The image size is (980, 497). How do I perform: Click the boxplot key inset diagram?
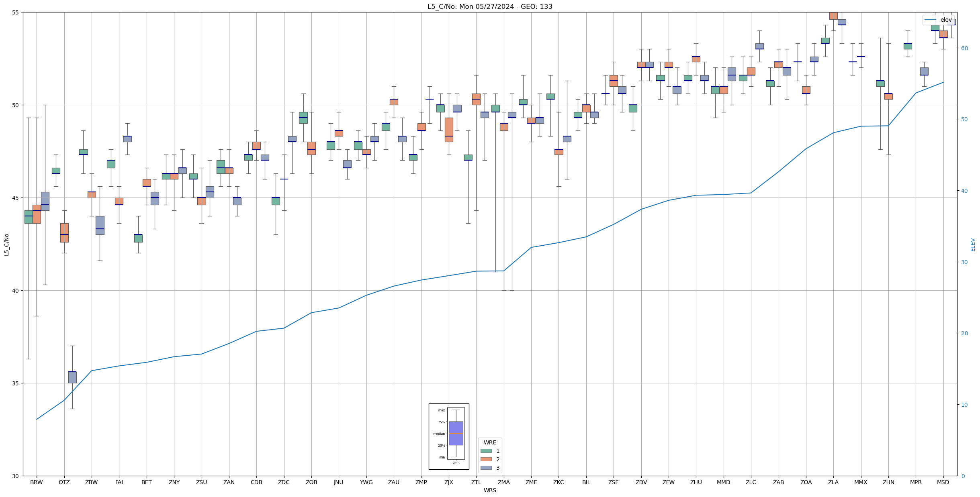(449, 436)
